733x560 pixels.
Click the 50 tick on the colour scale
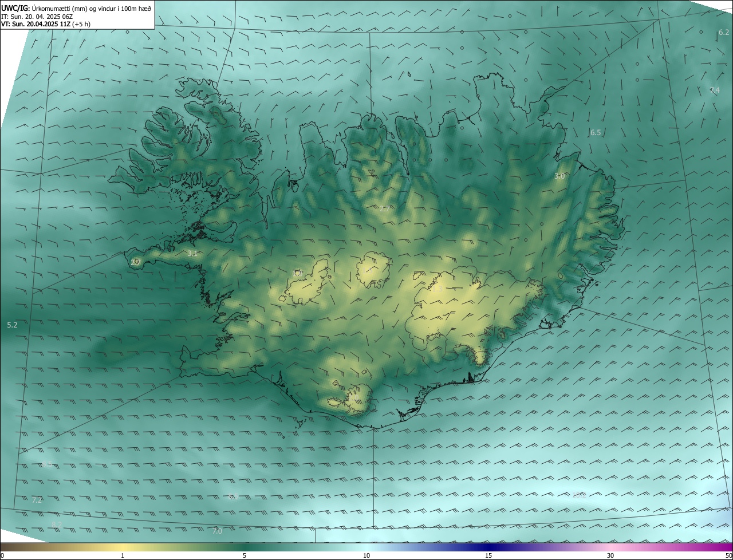[728, 555]
